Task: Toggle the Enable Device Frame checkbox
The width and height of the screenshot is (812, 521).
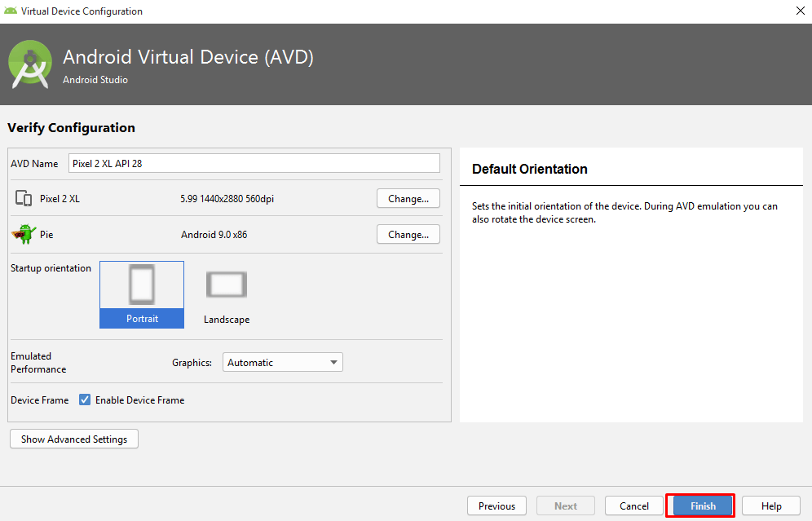Action: pyautogui.click(x=85, y=400)
